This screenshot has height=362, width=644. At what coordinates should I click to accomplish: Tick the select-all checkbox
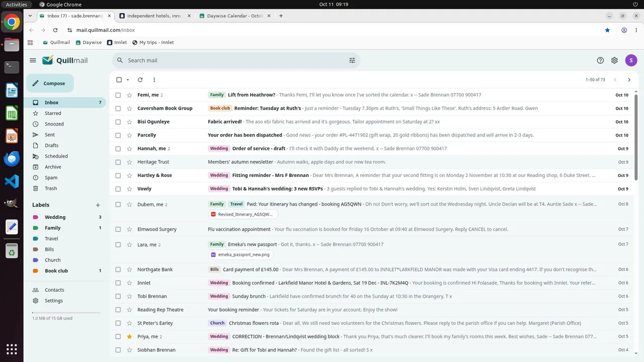tap(119, 79)
